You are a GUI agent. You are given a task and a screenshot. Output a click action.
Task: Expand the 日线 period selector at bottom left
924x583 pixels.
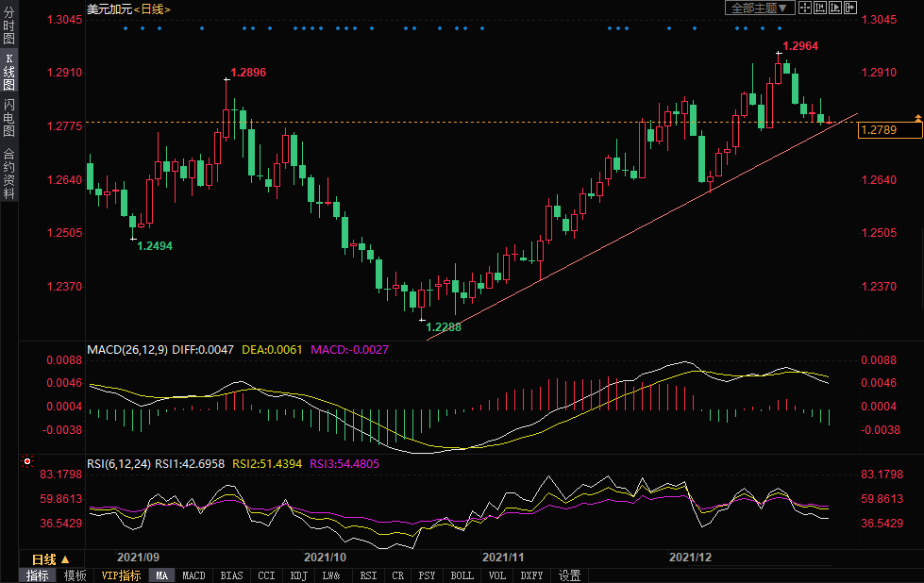[x=51, y=559]
